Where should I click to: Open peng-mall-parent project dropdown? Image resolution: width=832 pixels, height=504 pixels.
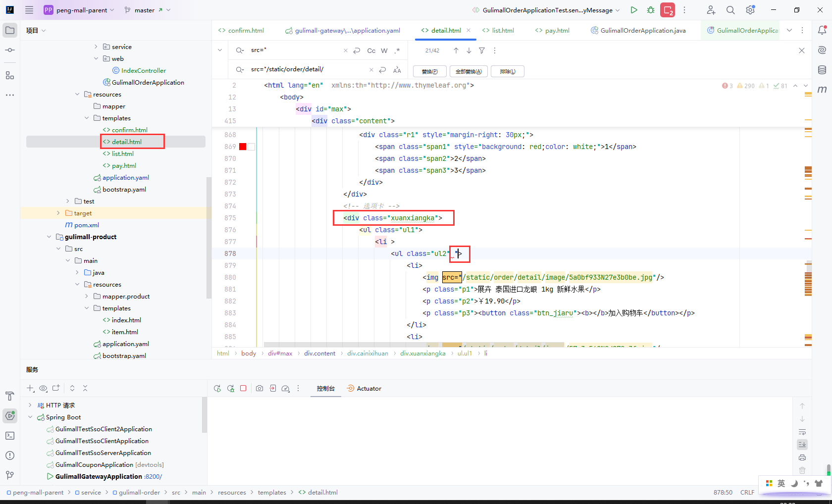coord(79,10)
